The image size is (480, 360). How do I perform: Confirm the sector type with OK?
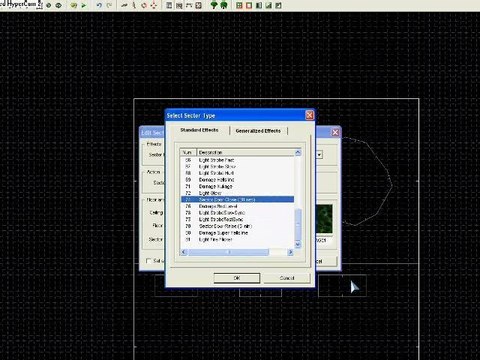237,278
